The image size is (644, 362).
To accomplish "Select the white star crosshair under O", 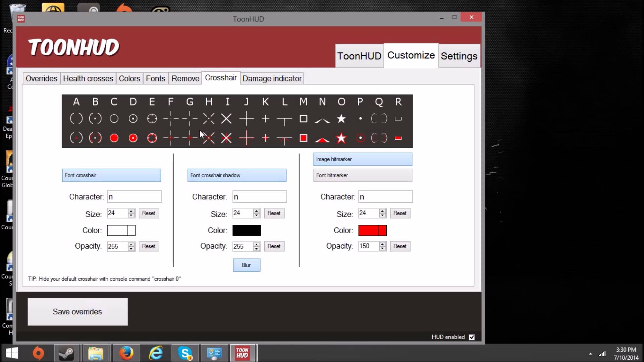I will 341,119.
